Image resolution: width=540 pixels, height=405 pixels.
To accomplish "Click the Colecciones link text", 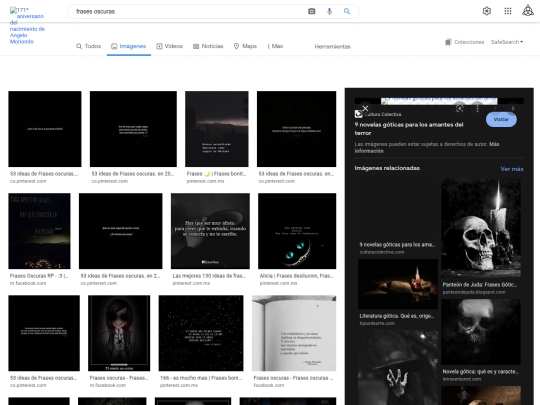I will tap(469, 42).
